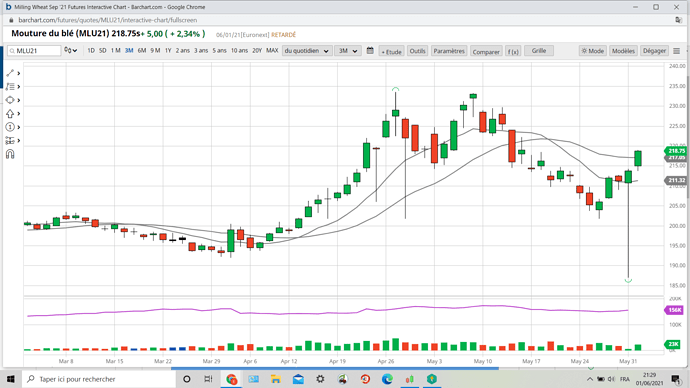The image size is (690, 388).
Task: Expand the shapes tool submenu arrow
Action: 18,100
